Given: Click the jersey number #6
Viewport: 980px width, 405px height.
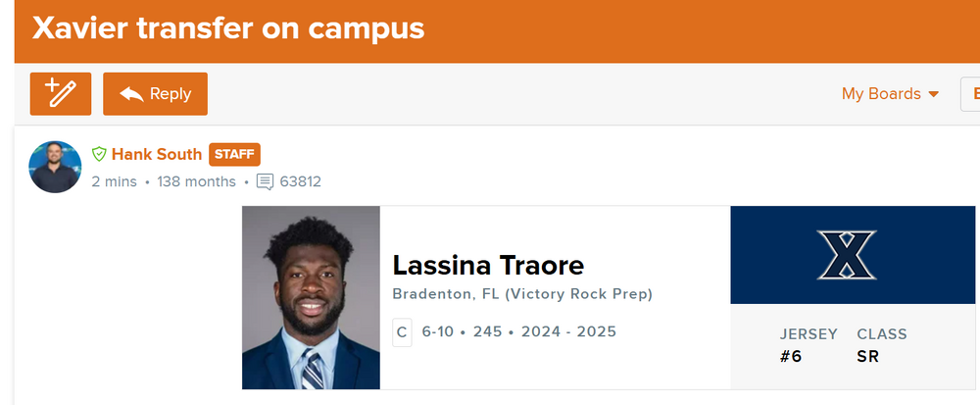Looking at the screenshot, I should click(x=791, y=357).
